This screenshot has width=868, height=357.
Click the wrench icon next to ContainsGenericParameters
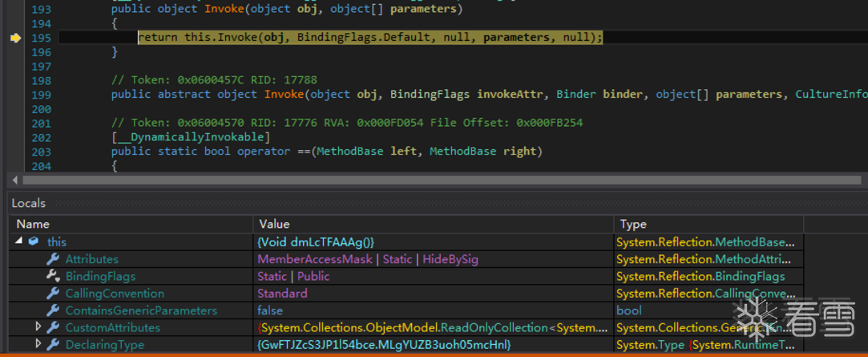tap(53, 310)
